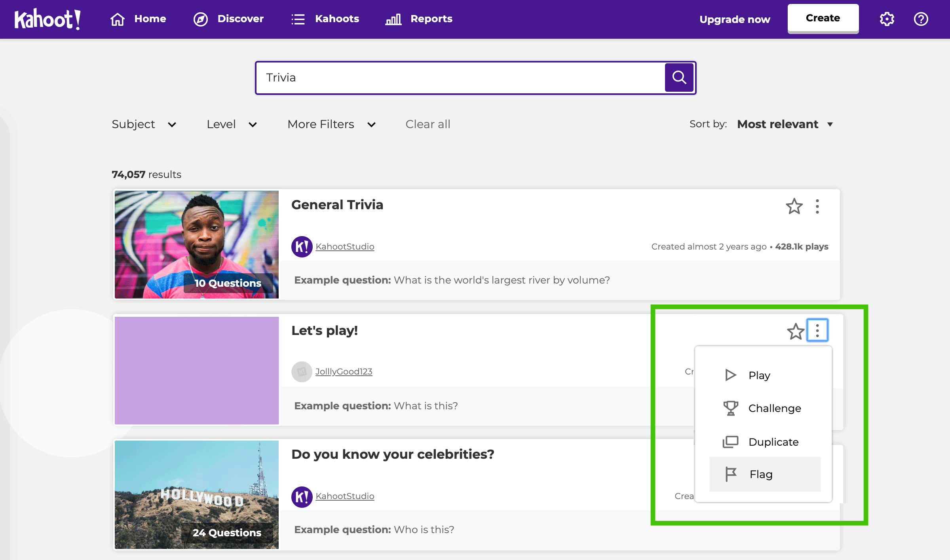Click JolllyGood123 grey avatar
Viewport: 950px width, 560px height.
tap(302, 372)
